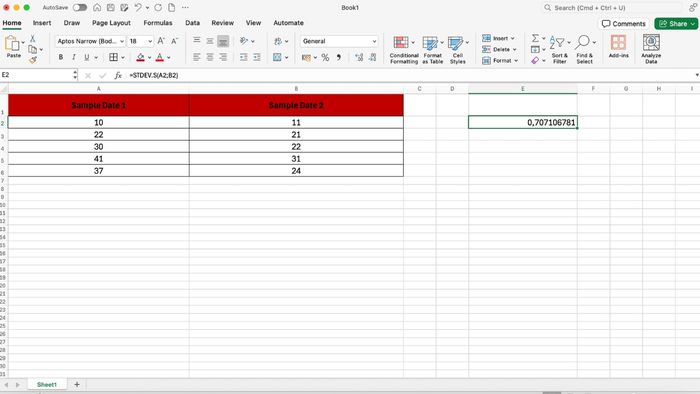This screenshot has height=394, width=700.
Task: Open Find & Select
Action: pyautogui.click(x=584, y=50)
